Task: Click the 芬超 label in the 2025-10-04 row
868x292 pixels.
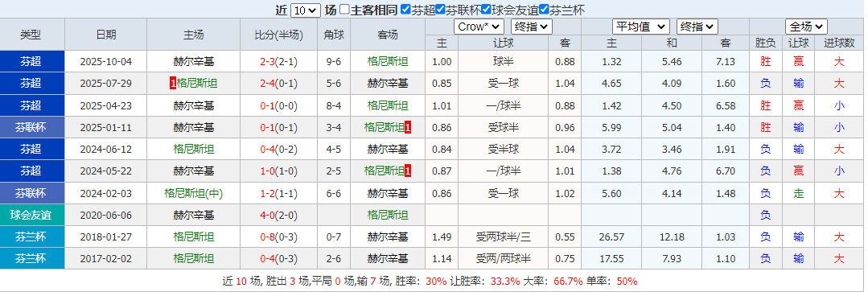Action: click(x=31, y=61)
